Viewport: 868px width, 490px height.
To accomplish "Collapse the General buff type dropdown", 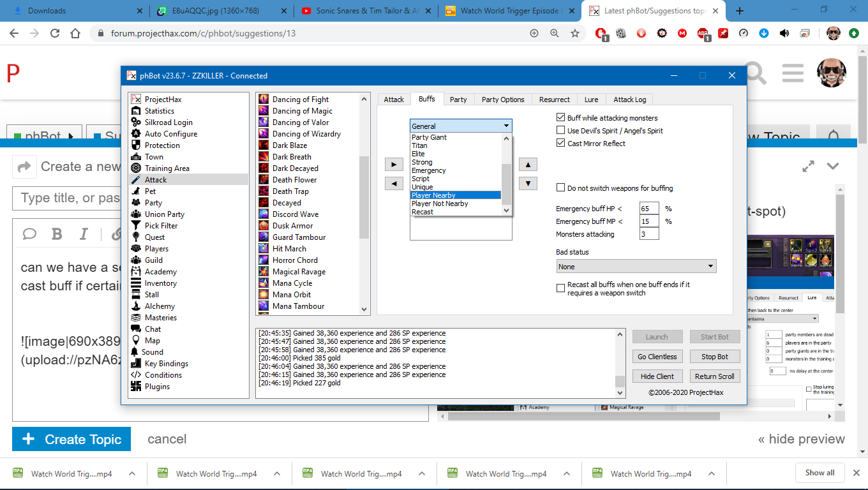I will (x=506, y=126).
